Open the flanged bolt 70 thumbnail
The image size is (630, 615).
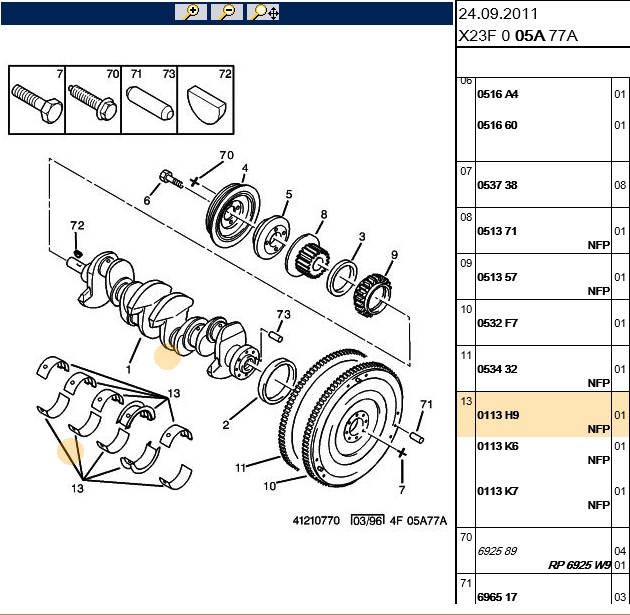(93, 100)
